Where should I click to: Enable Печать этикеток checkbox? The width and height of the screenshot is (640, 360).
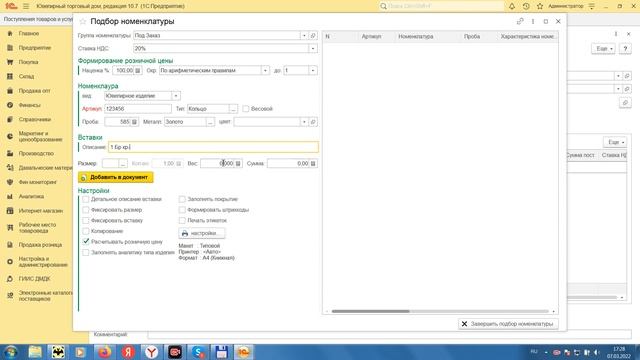coord(182,220)
